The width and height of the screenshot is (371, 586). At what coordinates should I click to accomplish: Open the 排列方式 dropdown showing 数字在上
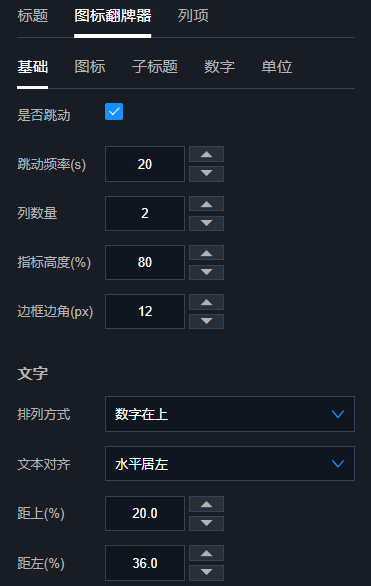(x=230, y=414)
